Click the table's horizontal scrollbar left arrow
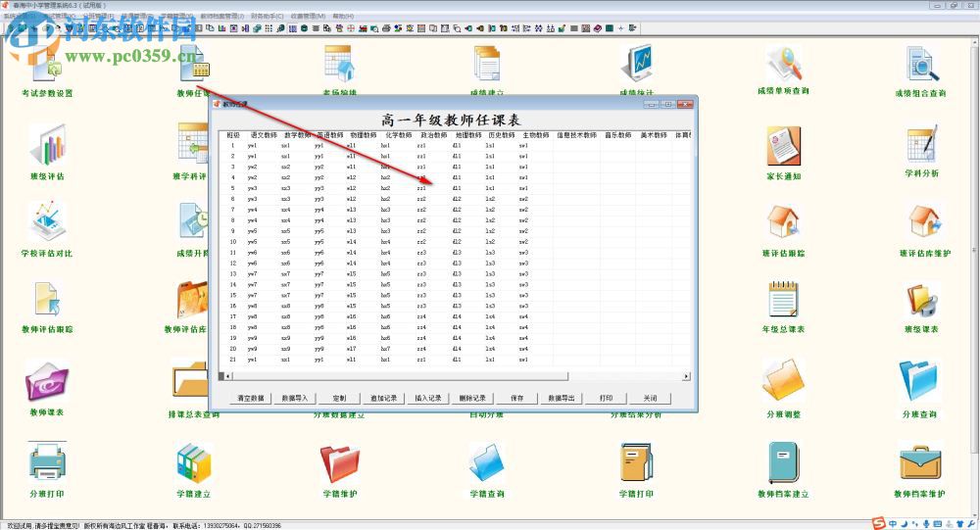 pyautogui.click(x=228, y=376)
